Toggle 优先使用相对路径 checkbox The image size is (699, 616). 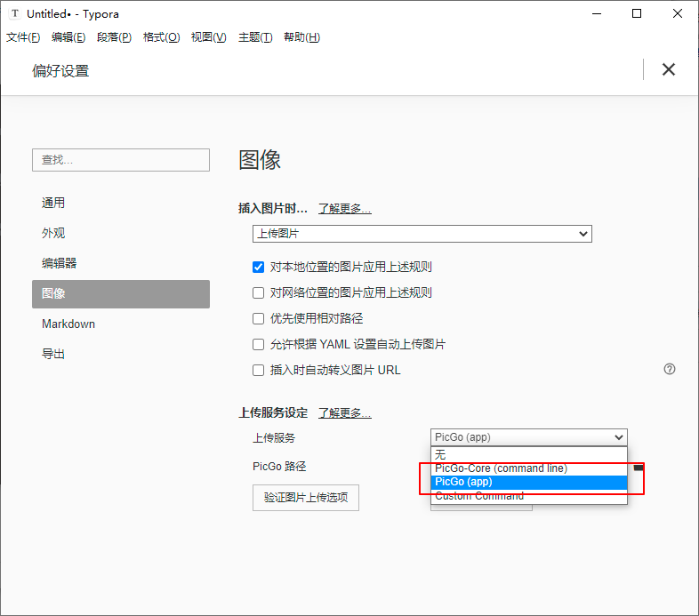(x=259, y=318)
